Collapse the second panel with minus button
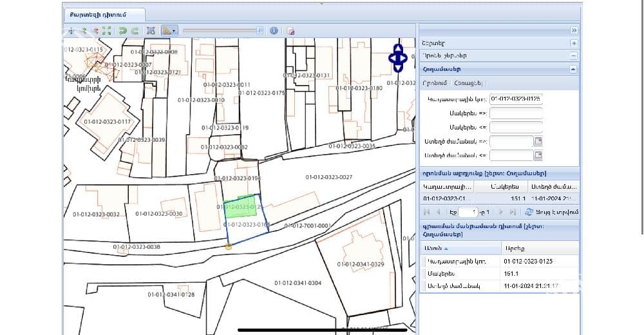The image size is (644, 335). tap(574, 55)
